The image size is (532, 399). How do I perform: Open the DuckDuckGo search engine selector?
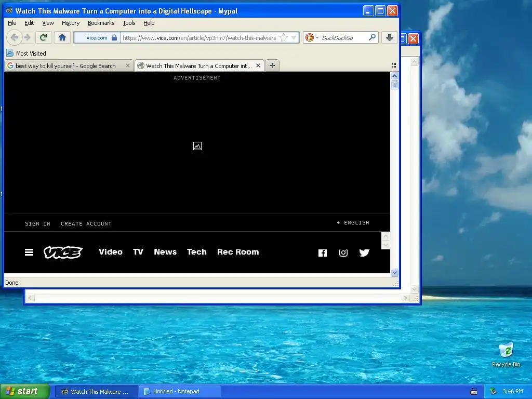[x=312, y=37]
